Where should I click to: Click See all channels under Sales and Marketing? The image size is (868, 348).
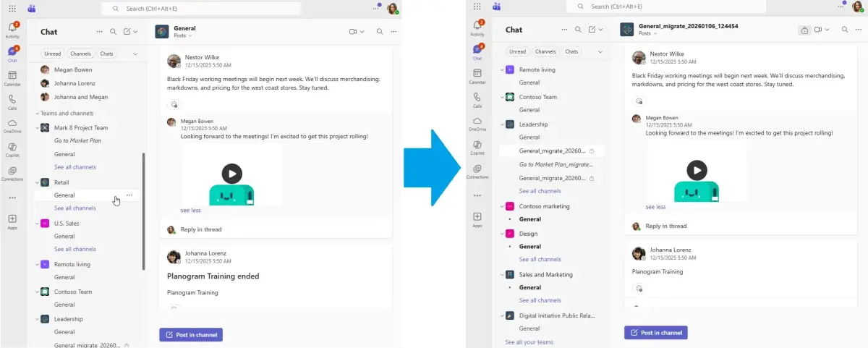coord(540,300)
